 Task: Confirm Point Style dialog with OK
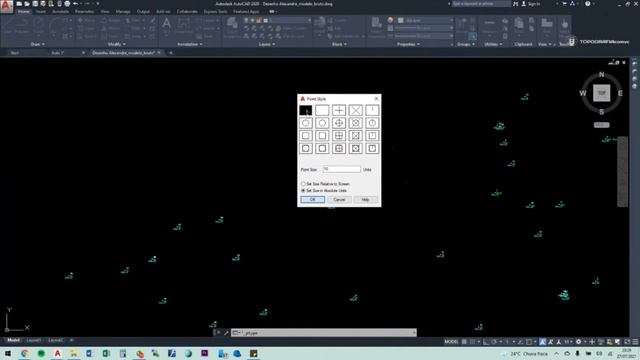click(x=313, y=200)
